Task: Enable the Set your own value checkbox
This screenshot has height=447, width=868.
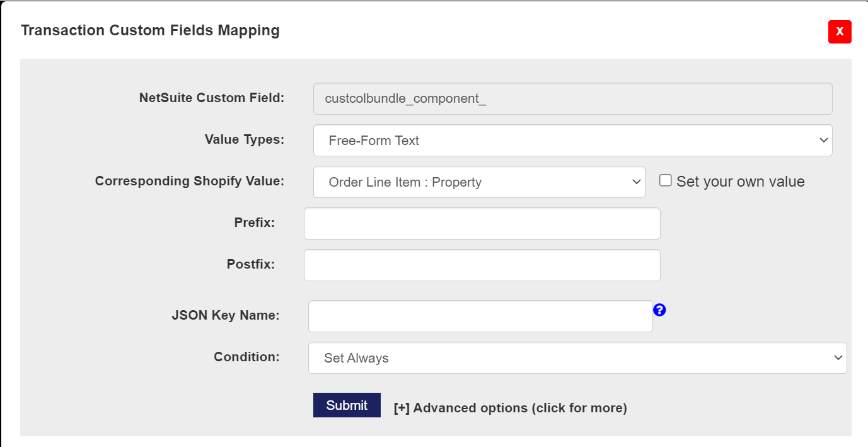Action: pyautogui.click(x=665, y=181)
